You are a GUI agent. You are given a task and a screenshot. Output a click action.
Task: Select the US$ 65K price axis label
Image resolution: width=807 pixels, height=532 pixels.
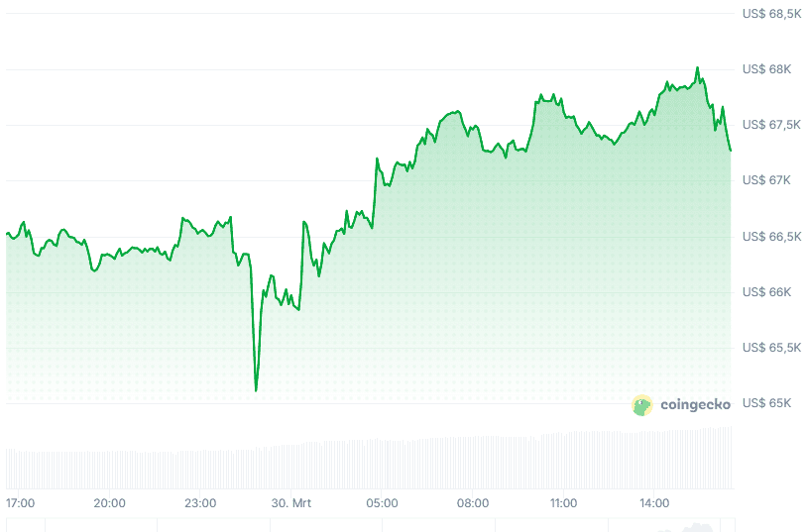(767, 403)
